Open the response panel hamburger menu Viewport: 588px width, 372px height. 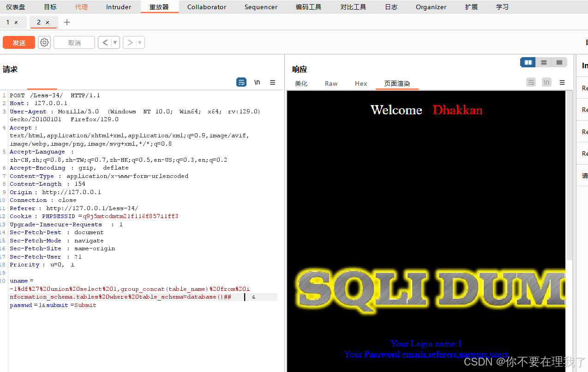tap(562, 82)
